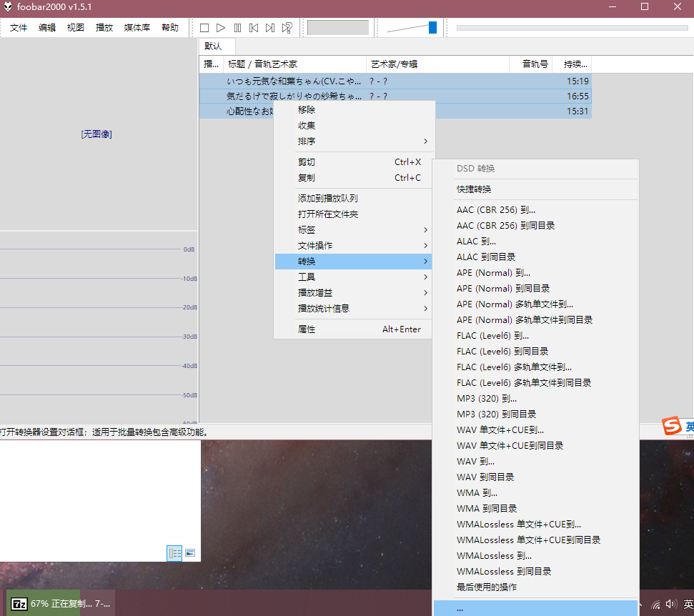Choose APE (Normal) 多轨单文件到同目录 preset
The width and height of the screenshot is (694, 616).
point(535,320)
